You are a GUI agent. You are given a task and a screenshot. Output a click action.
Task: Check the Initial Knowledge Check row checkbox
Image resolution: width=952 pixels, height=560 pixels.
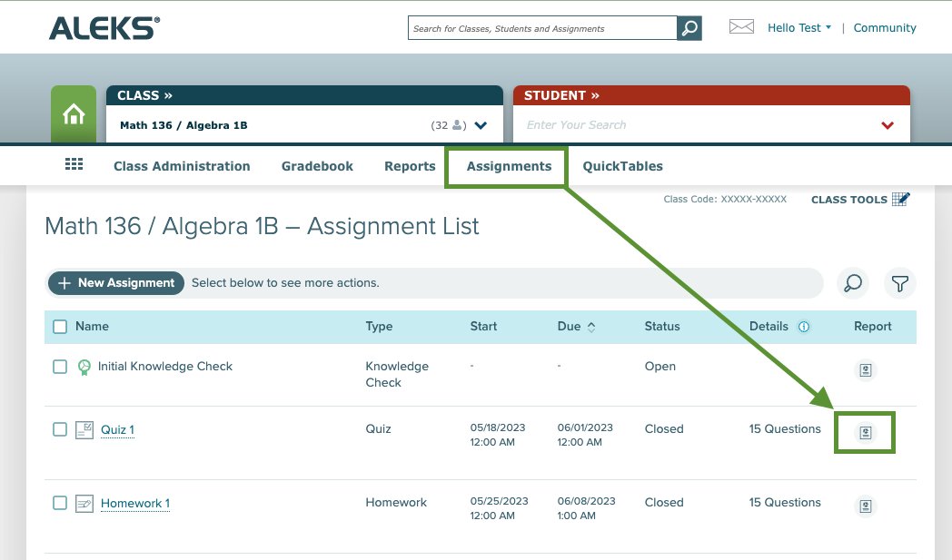click(x=60, y=367)
